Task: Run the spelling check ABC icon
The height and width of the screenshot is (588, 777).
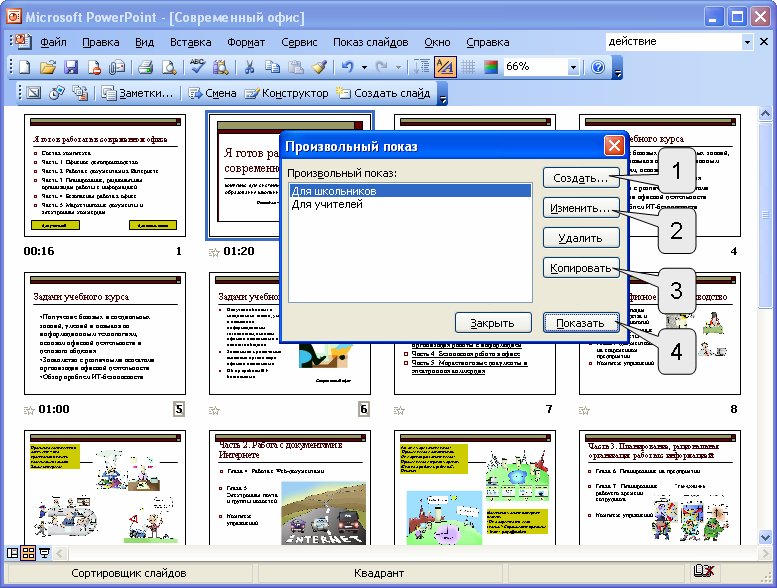Action: pos(197,67)
